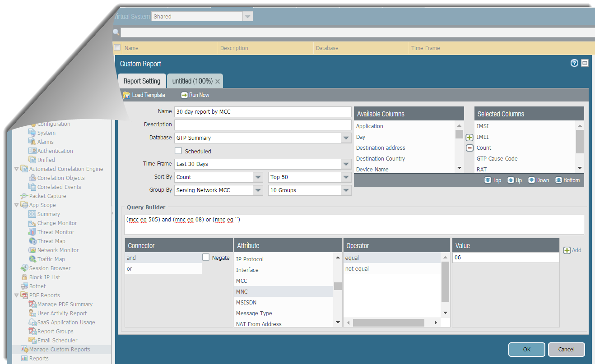This screenshot has height=364, width=595.
Task: Enable the Scheduled checkbox
Action: click(178, 151)
